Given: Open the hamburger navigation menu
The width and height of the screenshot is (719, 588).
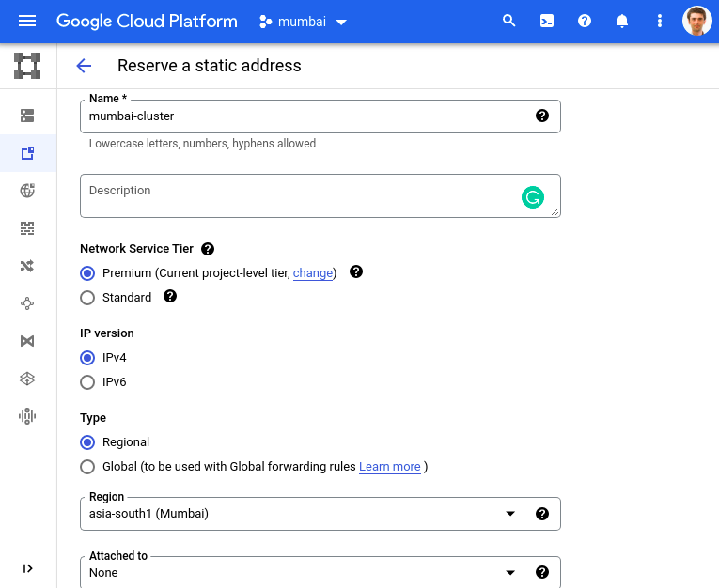Looking at the screenshot, I should [x=27, y=21].
